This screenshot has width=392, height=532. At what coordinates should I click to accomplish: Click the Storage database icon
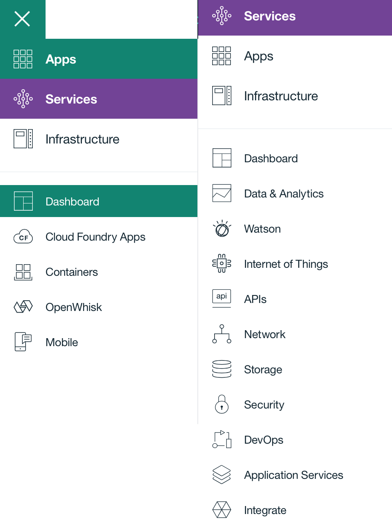[x=222, y=369]
